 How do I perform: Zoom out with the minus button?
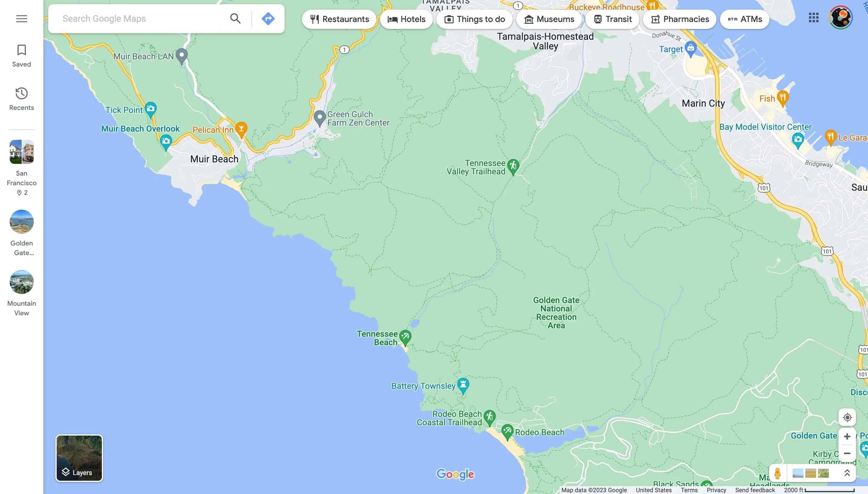coord(847,453)
